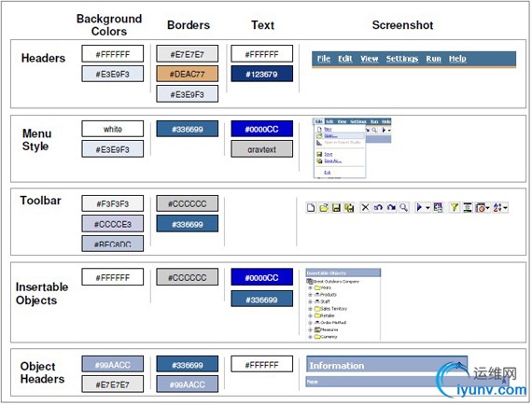This screenshot has height=405, width=532.
Task: Expand the Sales Territory tree node
Action: click(x=310, y=309)
